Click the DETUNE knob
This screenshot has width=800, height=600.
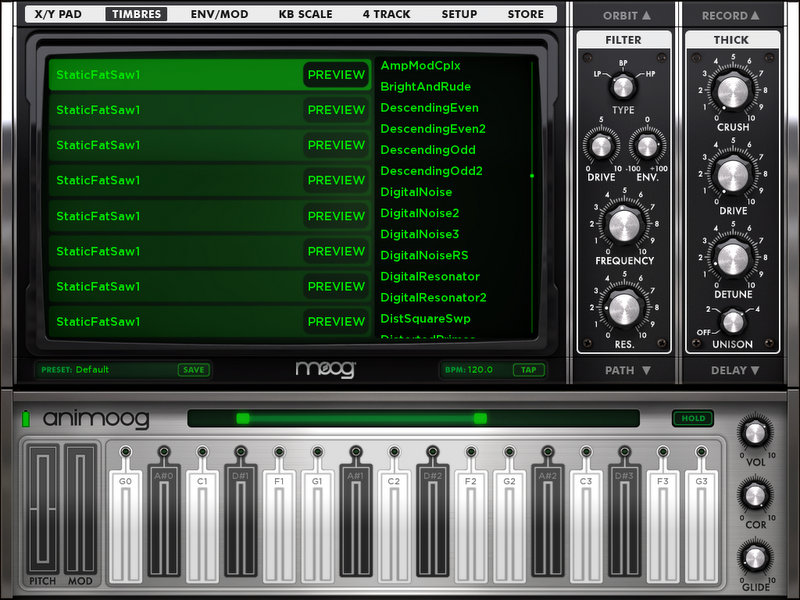(733, 259)
